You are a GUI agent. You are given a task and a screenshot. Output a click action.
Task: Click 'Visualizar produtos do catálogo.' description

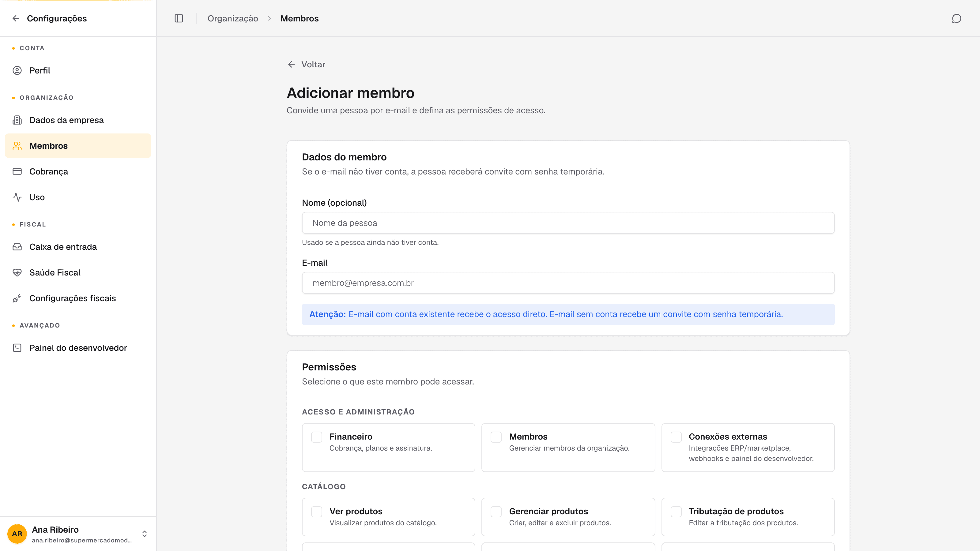point(383,523)
